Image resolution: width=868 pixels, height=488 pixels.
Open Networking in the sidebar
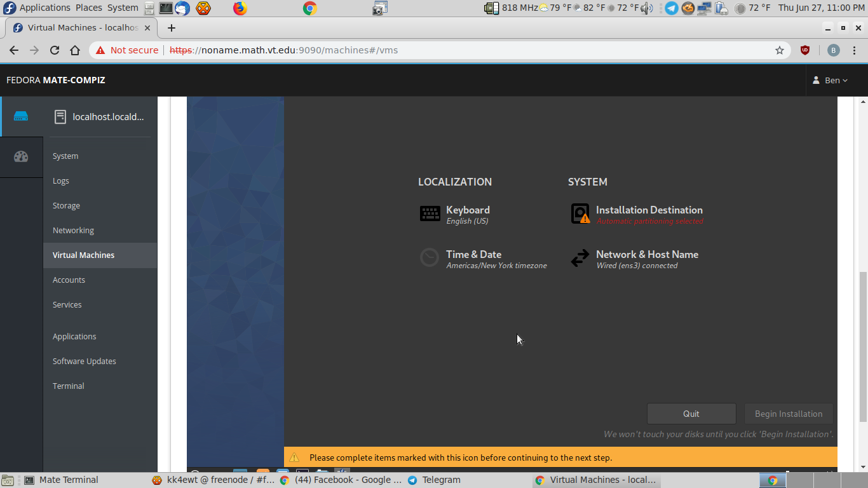(100, 231)
